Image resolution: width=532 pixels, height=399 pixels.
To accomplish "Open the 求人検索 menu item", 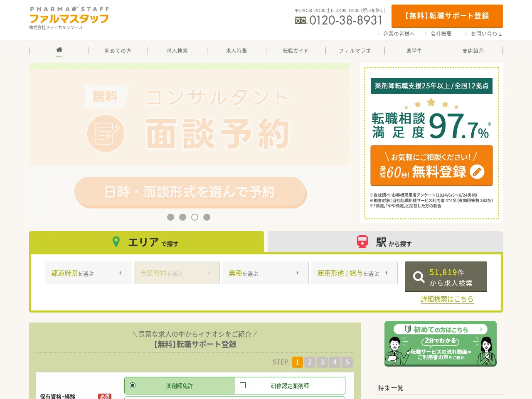I will click(x=177, y=51).
